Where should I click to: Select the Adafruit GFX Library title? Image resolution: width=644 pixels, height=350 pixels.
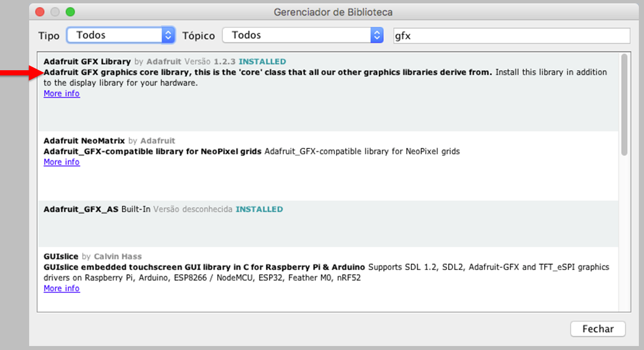[x=87, y=62]
